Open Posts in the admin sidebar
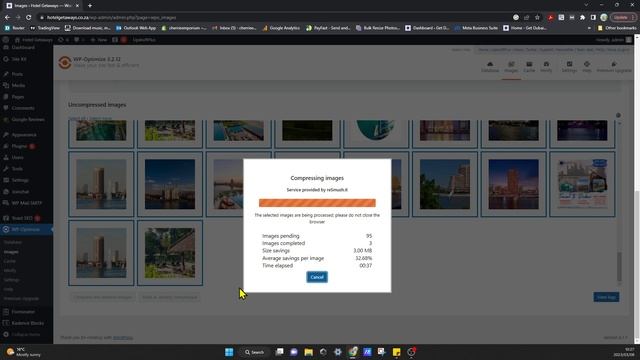The image size is (640, 360). 17,74
